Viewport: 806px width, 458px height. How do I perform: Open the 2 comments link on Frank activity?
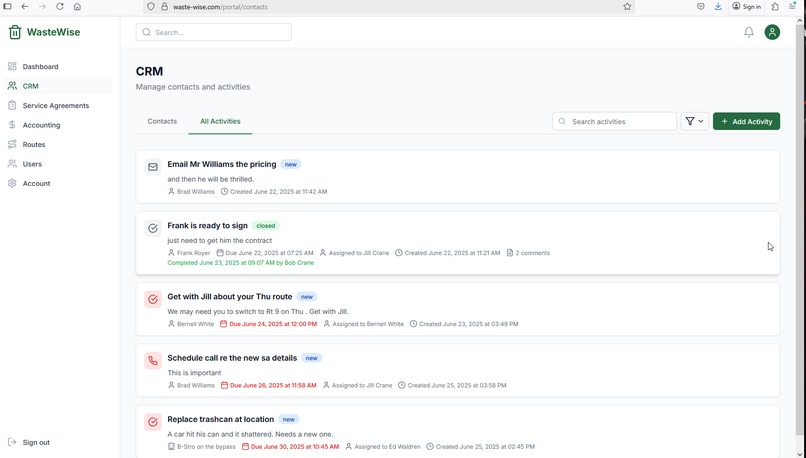(528, 253)
